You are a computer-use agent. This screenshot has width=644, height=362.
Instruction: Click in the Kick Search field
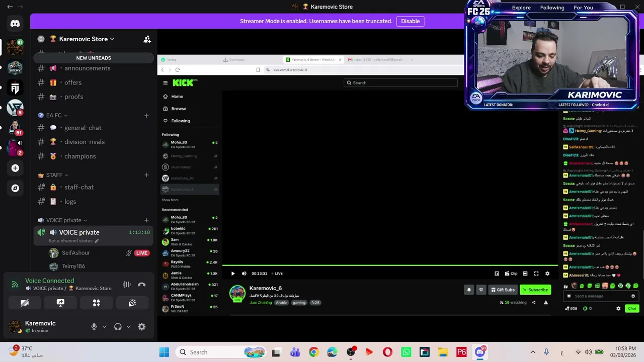[x=401, y=83]
